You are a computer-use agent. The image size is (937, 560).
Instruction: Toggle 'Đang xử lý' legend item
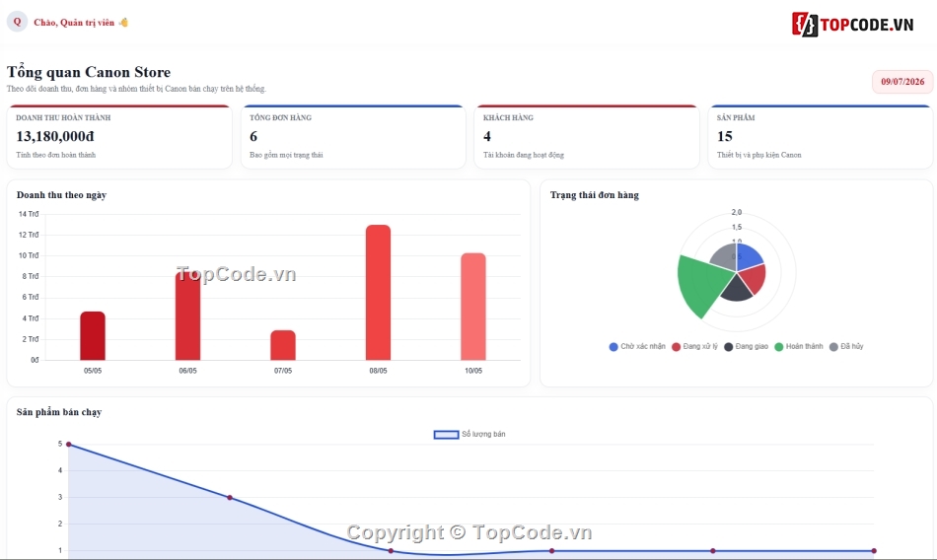[694, 347]
